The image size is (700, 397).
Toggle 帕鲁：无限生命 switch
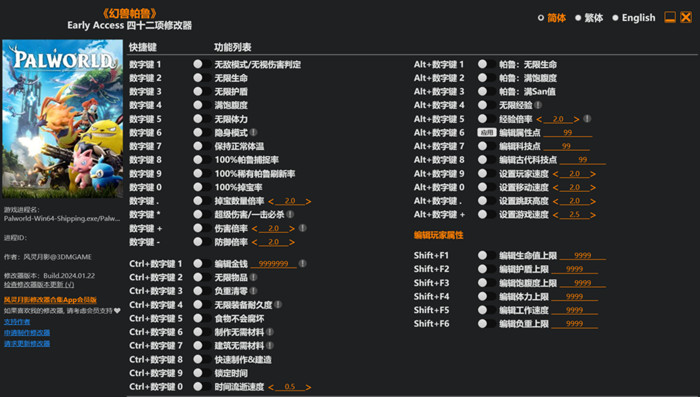click(x=486, y=64)
